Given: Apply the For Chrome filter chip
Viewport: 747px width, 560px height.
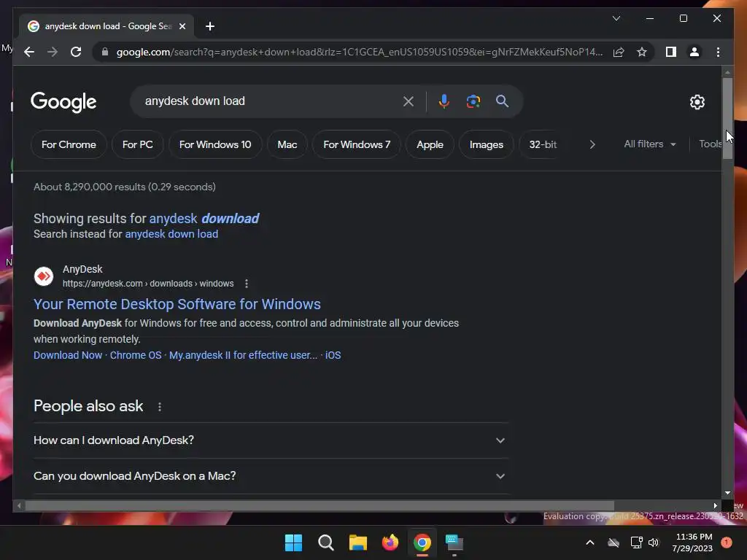Looking at the screenshot, I should pyautogui.click(x=69, y=144).
